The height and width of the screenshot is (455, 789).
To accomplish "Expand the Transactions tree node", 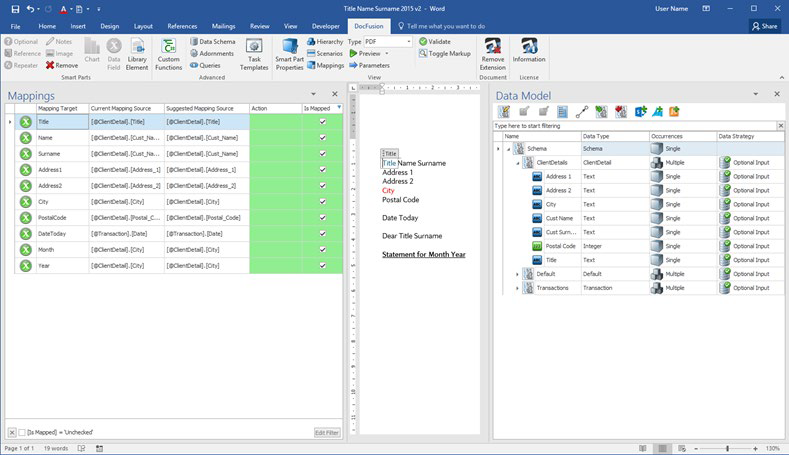I will pyautogui.click(x=518, y=288).
